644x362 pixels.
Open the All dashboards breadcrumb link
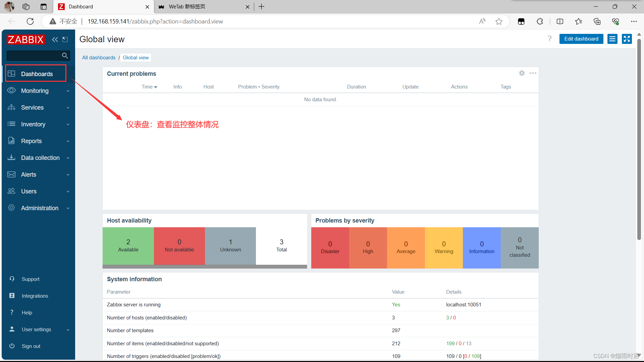pyautogui.click(x=99, y=57)
